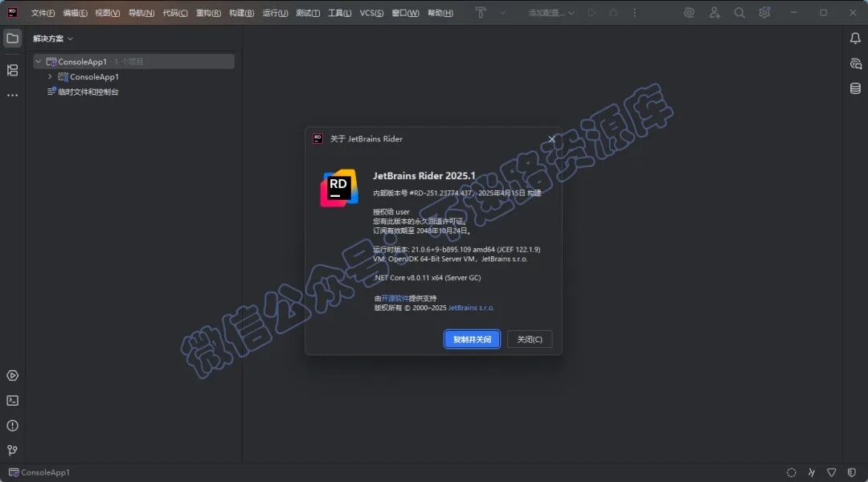Screen dimensions: 868x482
Task: Open the 添加配置 run configuration dropdown
Action: [x=551, y=12]
